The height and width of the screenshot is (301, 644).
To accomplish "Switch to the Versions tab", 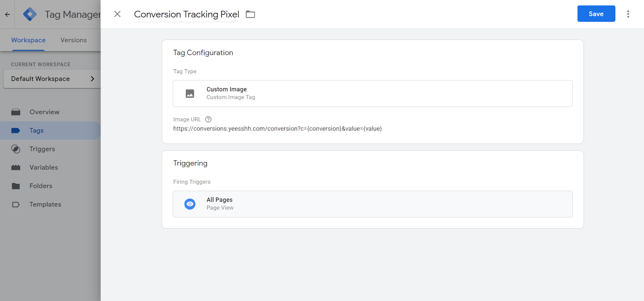I will 74,40.
